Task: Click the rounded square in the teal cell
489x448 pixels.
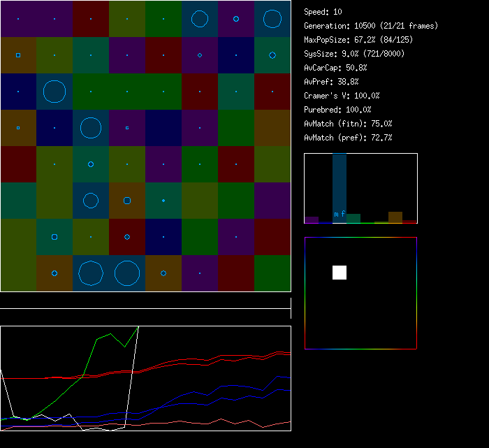Action: coord(54,237)
